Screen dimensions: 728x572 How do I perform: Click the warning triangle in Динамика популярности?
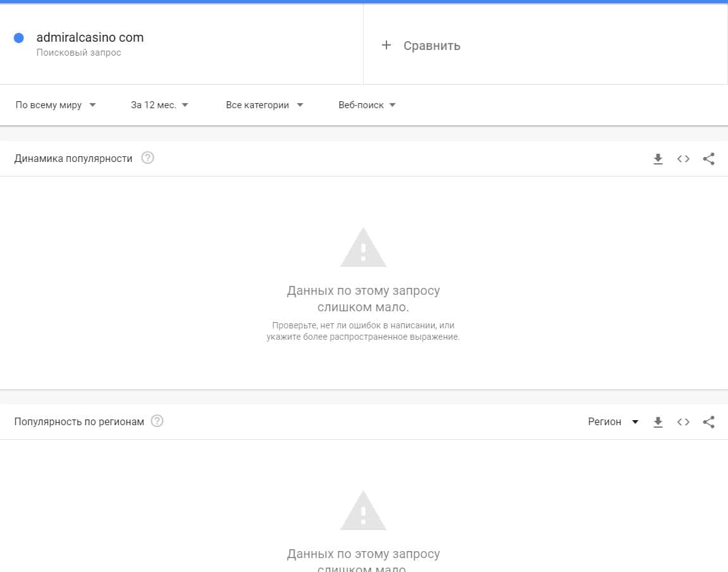363,247
